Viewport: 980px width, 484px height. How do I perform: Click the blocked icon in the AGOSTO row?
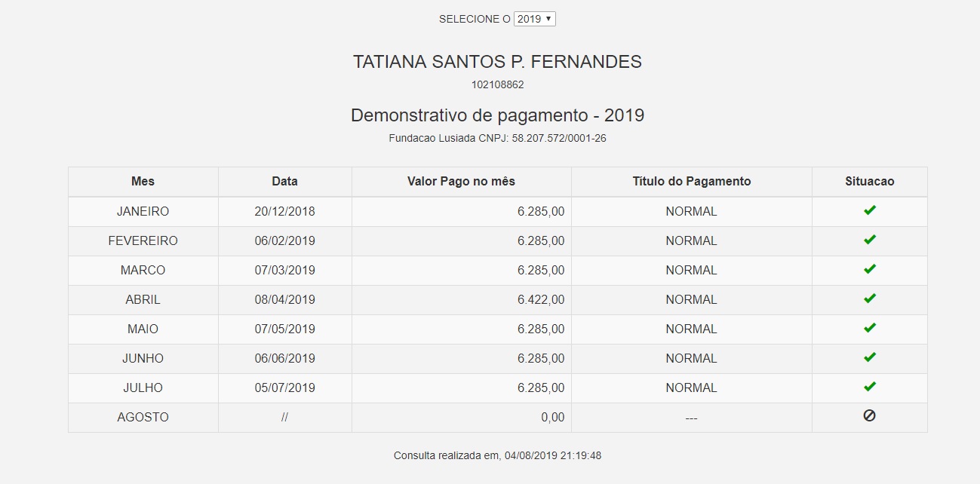tap(869, 415)
